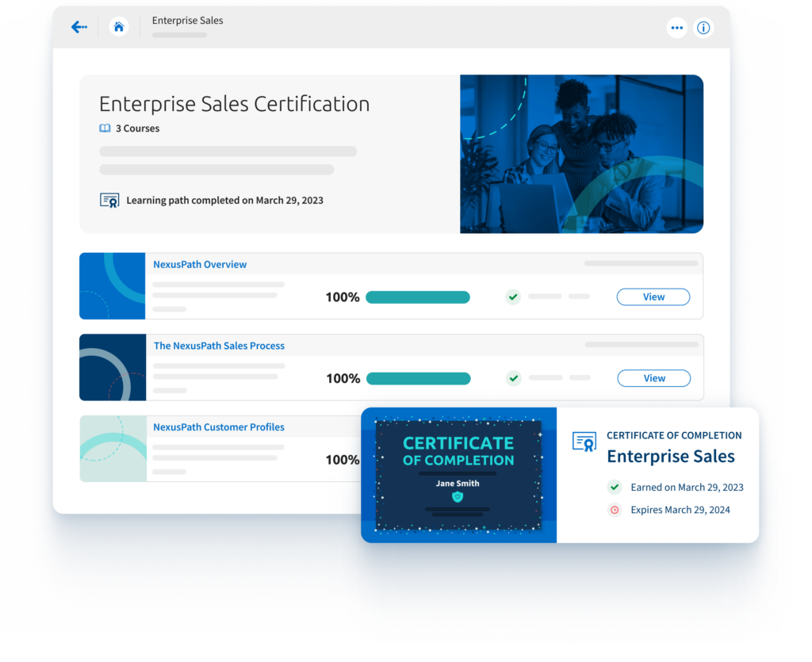This screenshot has height=662, width=812.
Task: Click the 3 Courses label
Action: tap(138, 128)
